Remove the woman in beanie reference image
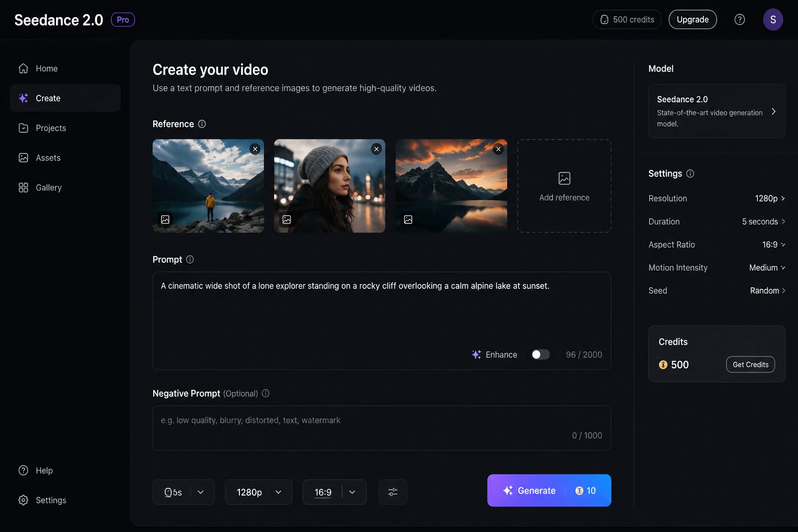 [377, 149]
